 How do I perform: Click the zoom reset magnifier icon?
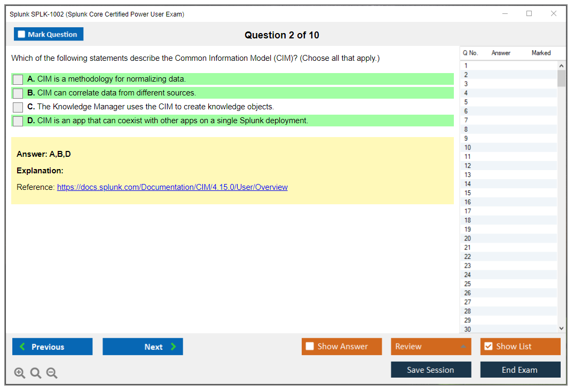36,373
